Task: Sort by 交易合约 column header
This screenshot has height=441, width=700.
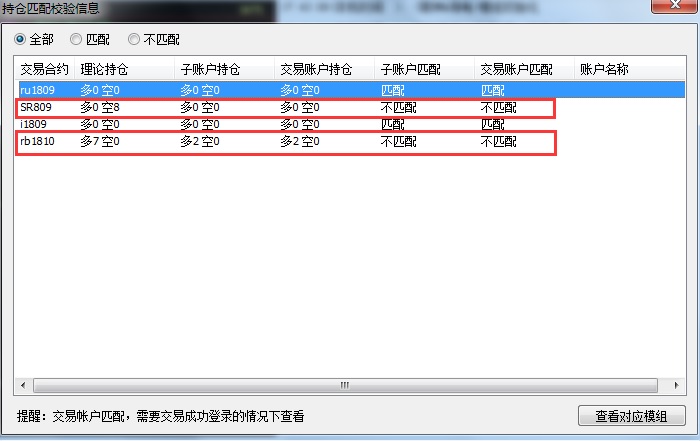Action: (44, 69)
